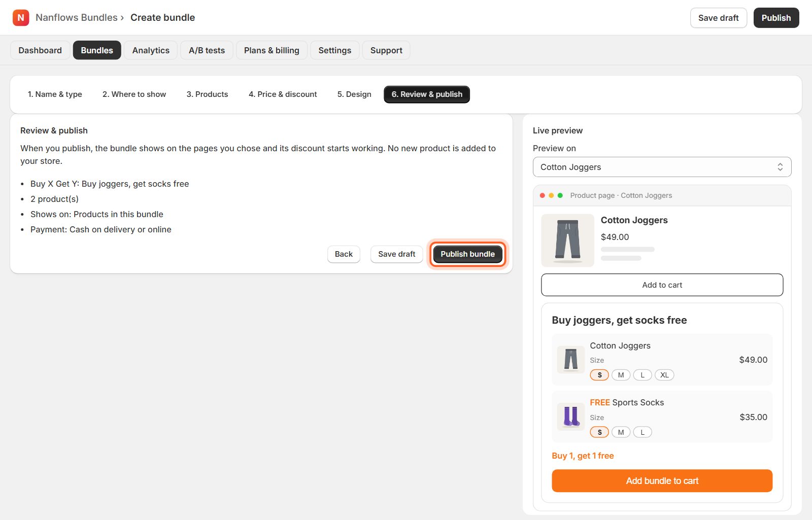
Task: Open the Settings tab
Action: [x=335, y=50]
